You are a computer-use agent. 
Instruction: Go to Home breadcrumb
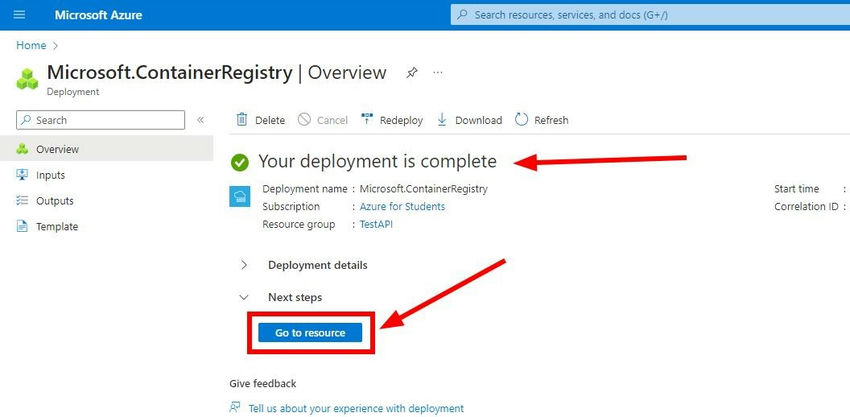click(x=31, y=46)
